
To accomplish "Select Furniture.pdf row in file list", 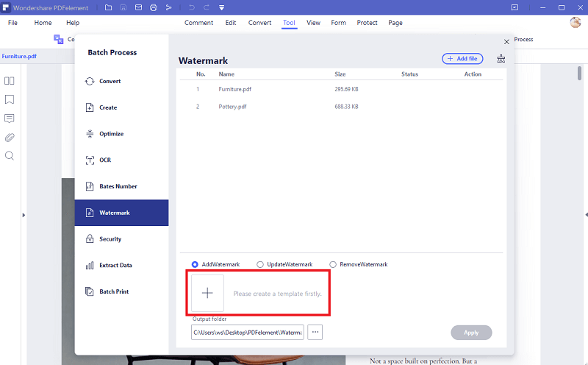I will coord(341,89).
